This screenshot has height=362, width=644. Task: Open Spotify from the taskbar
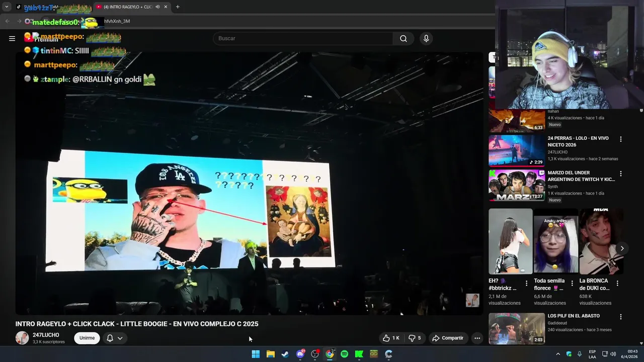pos(345,354)
